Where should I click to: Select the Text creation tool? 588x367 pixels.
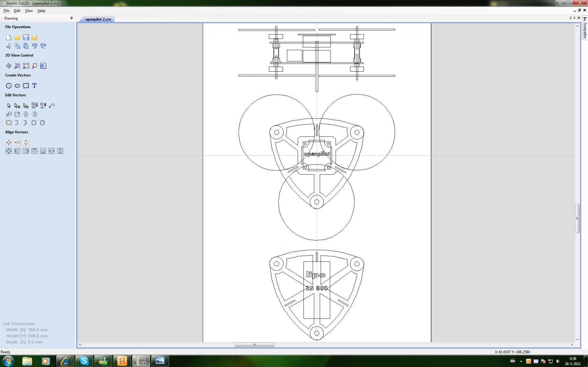click(x=34, y=86)
